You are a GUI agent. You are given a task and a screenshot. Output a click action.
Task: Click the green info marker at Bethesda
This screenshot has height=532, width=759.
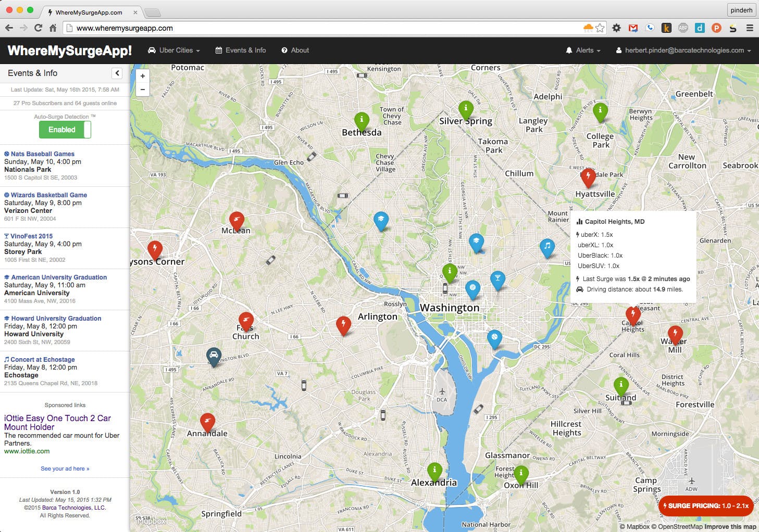(362, 121)
